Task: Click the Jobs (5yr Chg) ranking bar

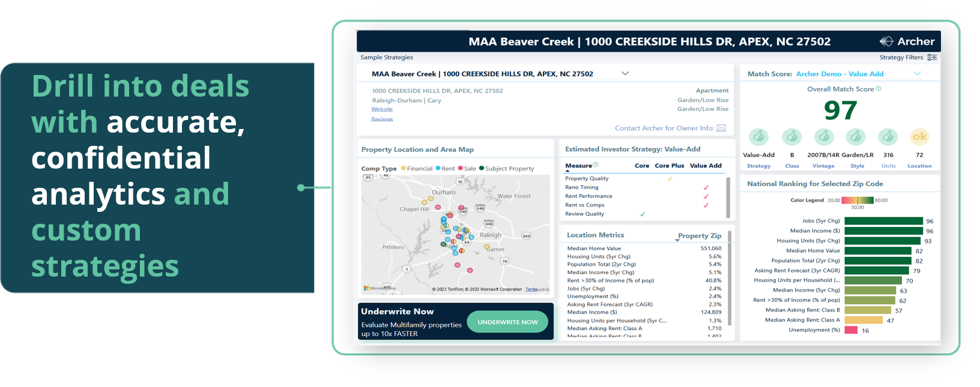Action: [883, 221]
